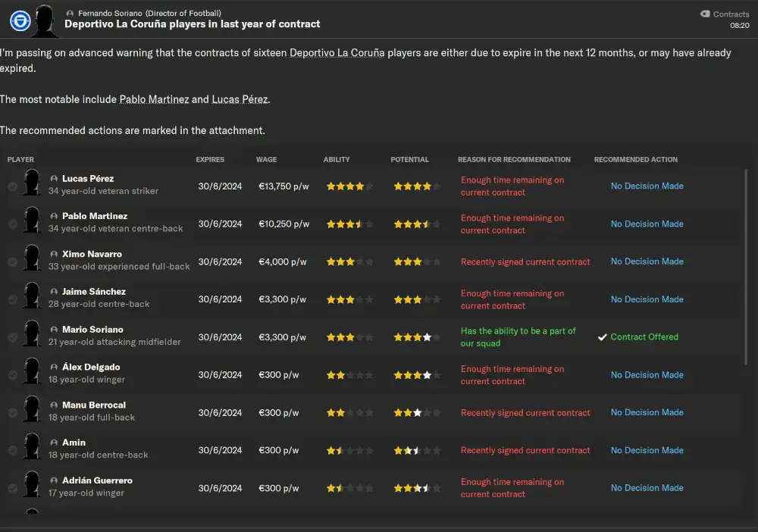The width and height of the screenshot is (758, 532).
Task: Click Mario Soriano potential star rating
Action: [x=417, y=336]
